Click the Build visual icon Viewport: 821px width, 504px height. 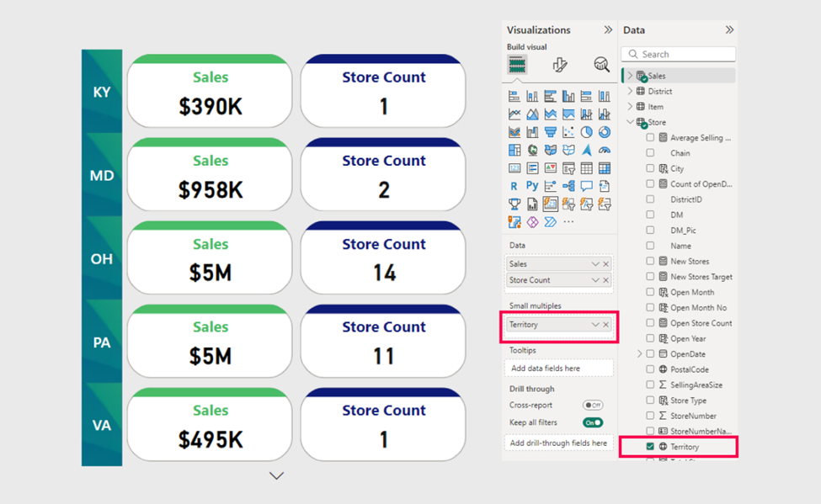517,65
